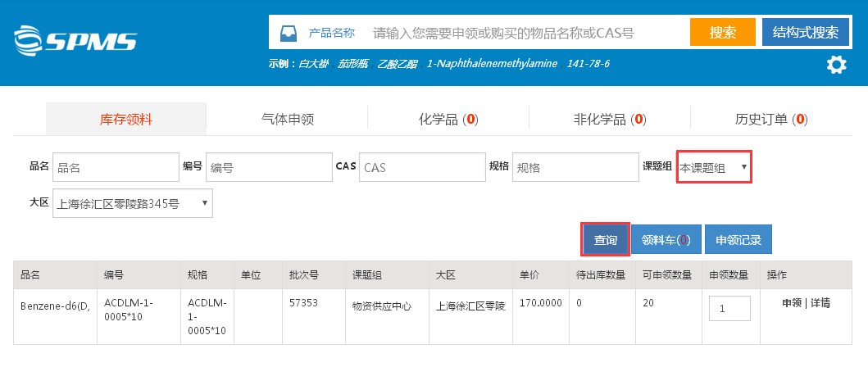Click the SPMS logo
868x367 pixels.
coord(75,39)
